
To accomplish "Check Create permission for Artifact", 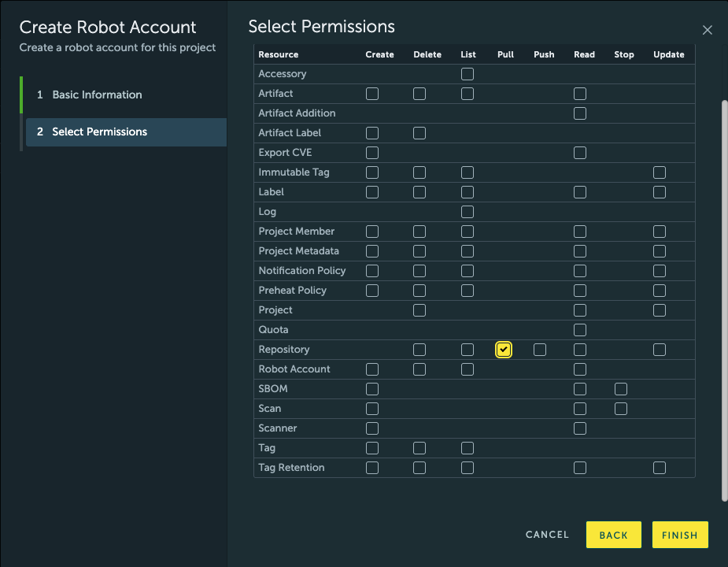I will [x=372, y=93].
